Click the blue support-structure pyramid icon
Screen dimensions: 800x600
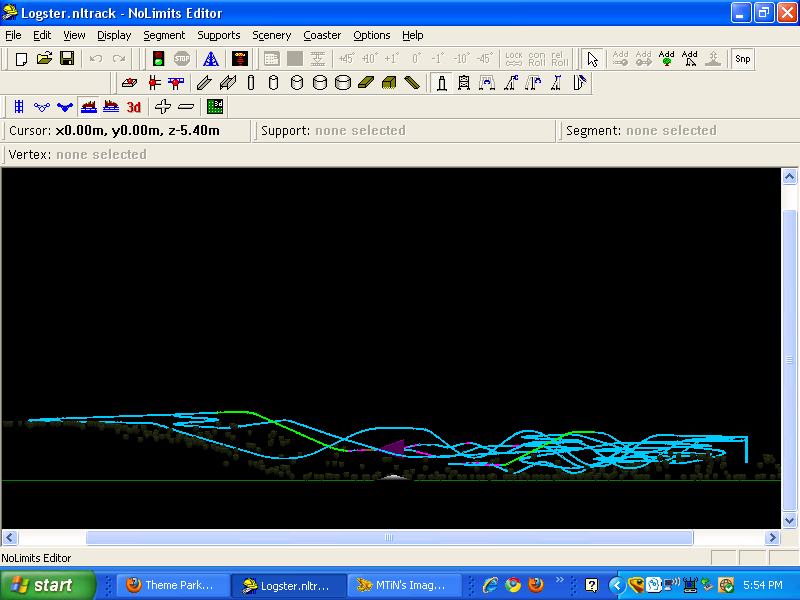click(211, 59)
